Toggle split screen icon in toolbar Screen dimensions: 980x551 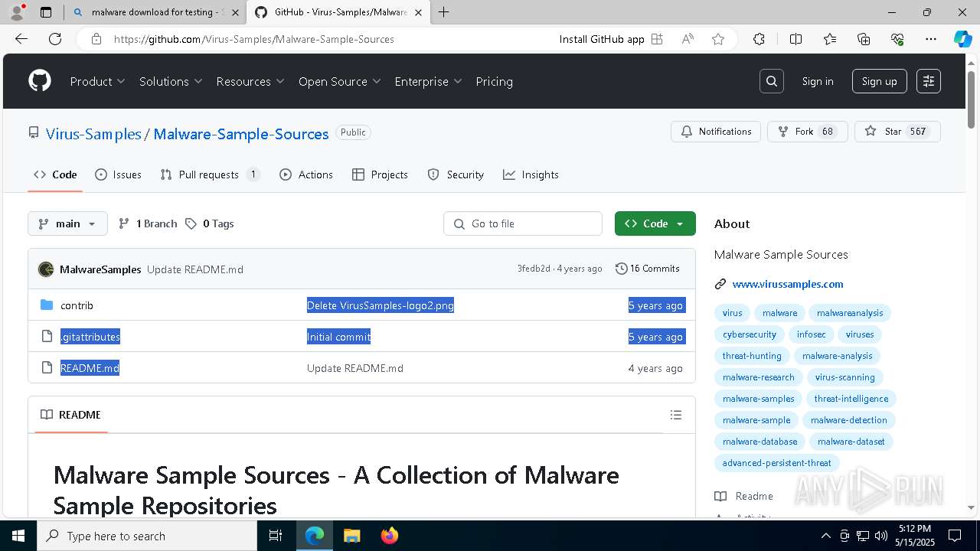pyautogui.click(x=795, y=39)
